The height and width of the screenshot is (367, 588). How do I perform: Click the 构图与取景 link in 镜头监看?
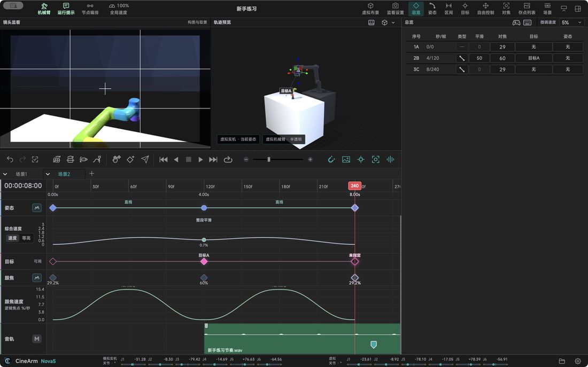tap(197, 22)
